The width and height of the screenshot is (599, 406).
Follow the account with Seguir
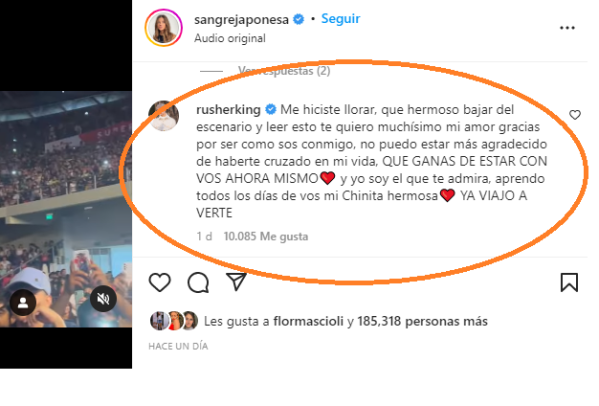(340, 18)
